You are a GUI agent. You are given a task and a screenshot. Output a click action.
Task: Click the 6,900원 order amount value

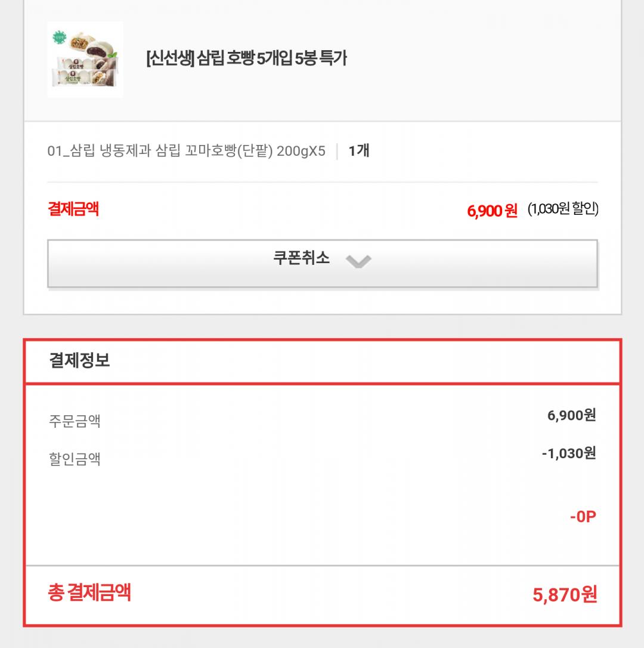tap(571, 415)
